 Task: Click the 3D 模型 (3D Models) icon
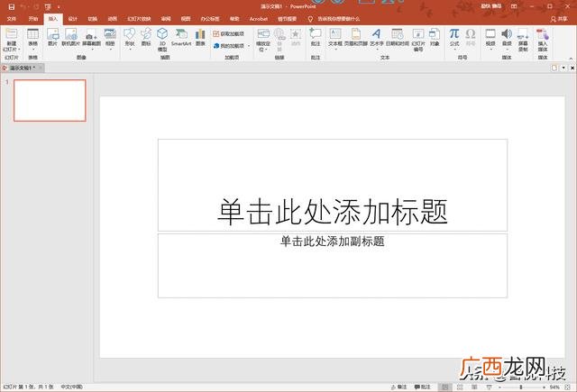(x=162, y=40)
